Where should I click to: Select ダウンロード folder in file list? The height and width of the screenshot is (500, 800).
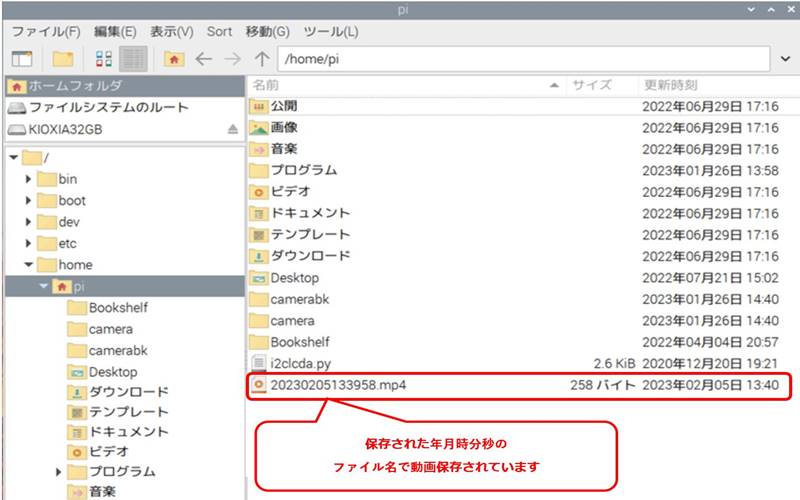click(300, 256)
